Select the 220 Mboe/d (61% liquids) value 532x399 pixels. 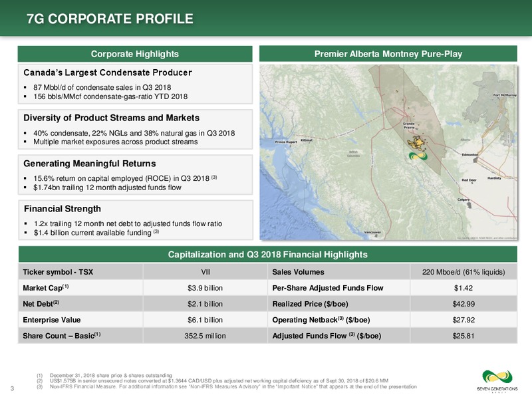464,272
